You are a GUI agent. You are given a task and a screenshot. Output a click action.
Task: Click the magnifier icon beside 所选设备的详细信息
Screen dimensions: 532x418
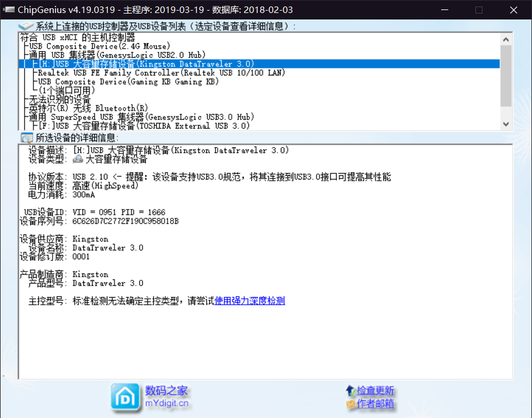coord(26,138)
